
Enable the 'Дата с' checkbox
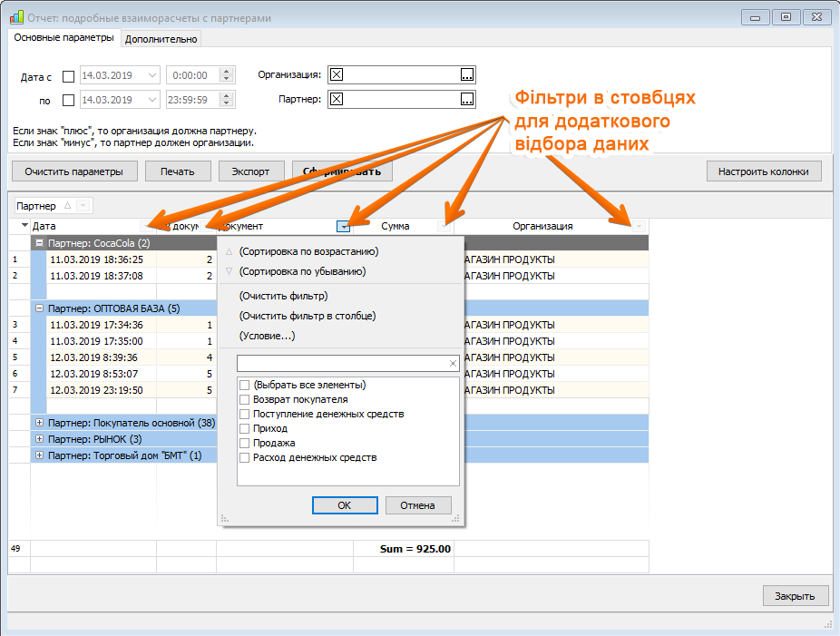68,76
